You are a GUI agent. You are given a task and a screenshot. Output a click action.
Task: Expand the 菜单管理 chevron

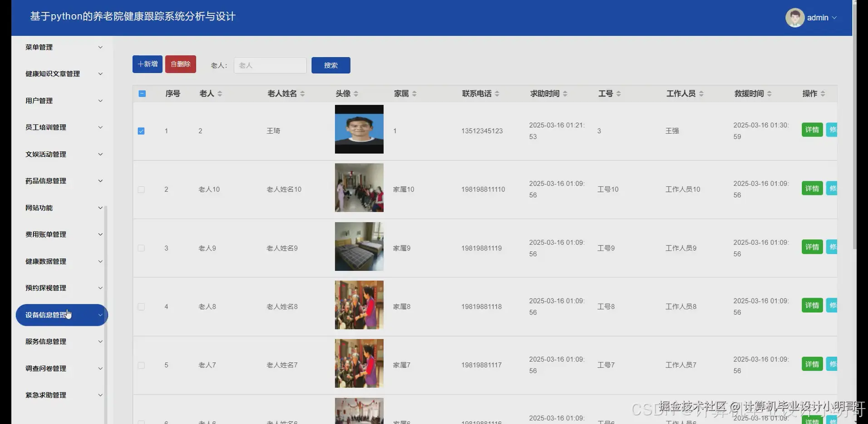pos(100,47)
